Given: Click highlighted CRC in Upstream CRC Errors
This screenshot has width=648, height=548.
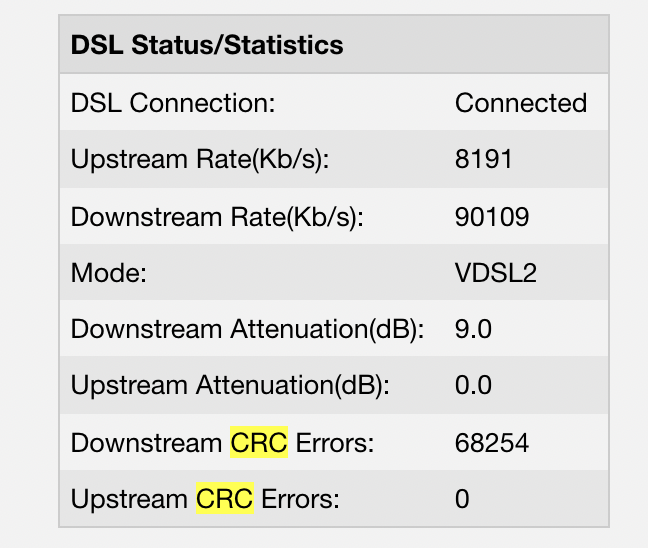Looking at the screenshot, I should point(225,498).
